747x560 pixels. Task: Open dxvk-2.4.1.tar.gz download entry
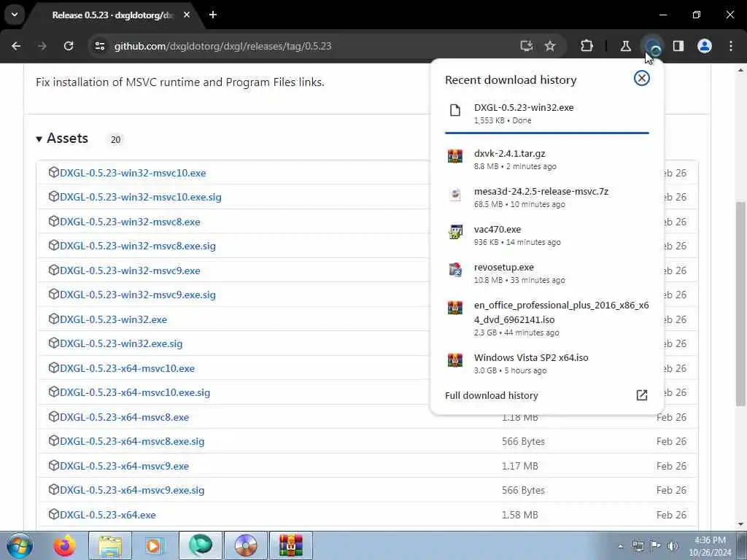(x=547, y=160)
